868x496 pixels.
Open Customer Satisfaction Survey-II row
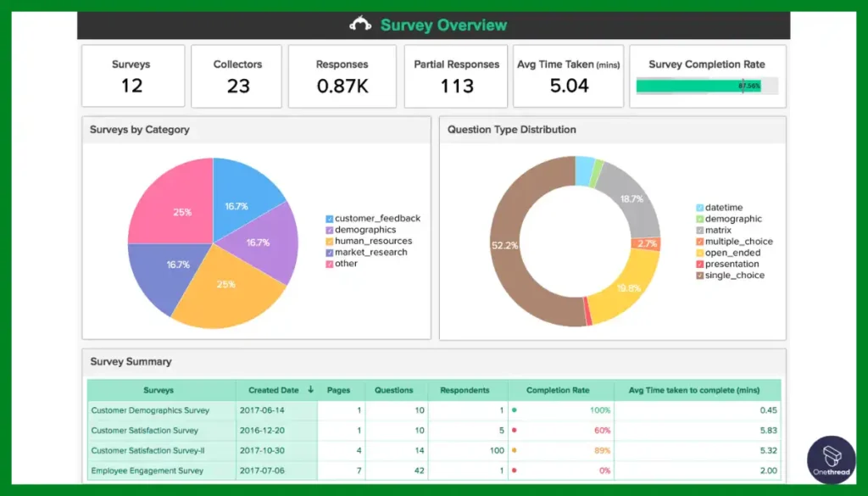[434, 450]
